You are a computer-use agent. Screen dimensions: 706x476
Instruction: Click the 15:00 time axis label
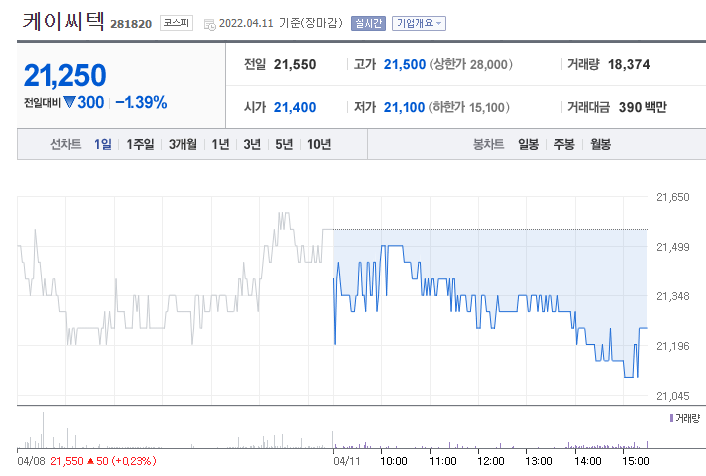tap(636, 461)
